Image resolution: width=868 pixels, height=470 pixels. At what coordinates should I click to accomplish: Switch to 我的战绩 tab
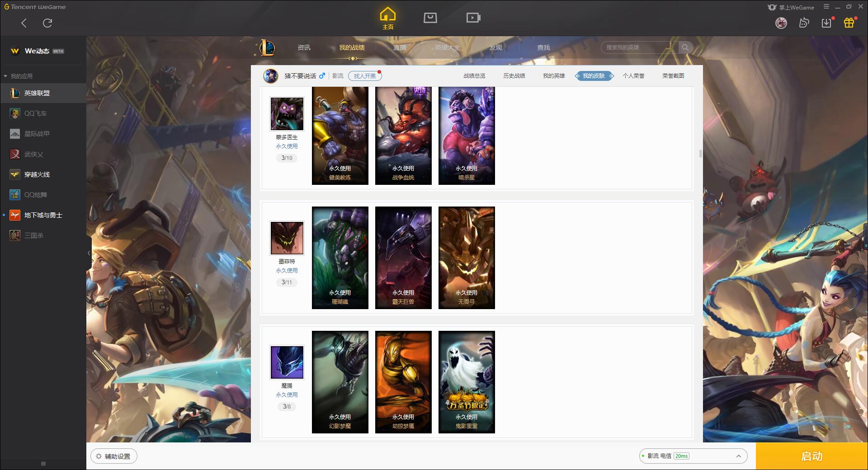point(352,47)
